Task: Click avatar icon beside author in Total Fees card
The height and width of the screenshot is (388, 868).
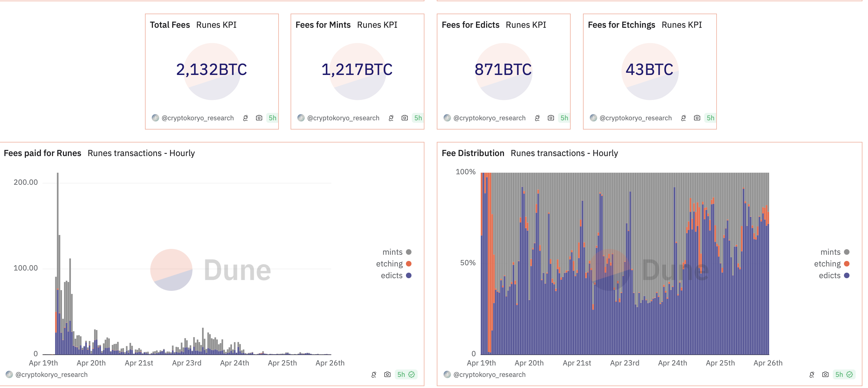Action: (155, 118)
